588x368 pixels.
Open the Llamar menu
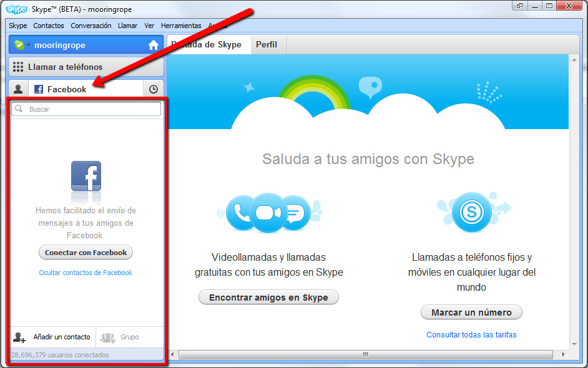pos(127,26)
